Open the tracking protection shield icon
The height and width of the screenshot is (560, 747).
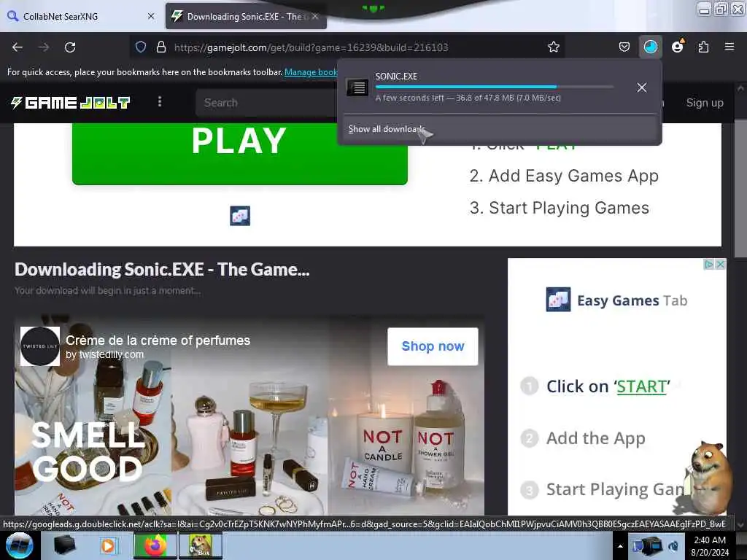click(141, 47)
